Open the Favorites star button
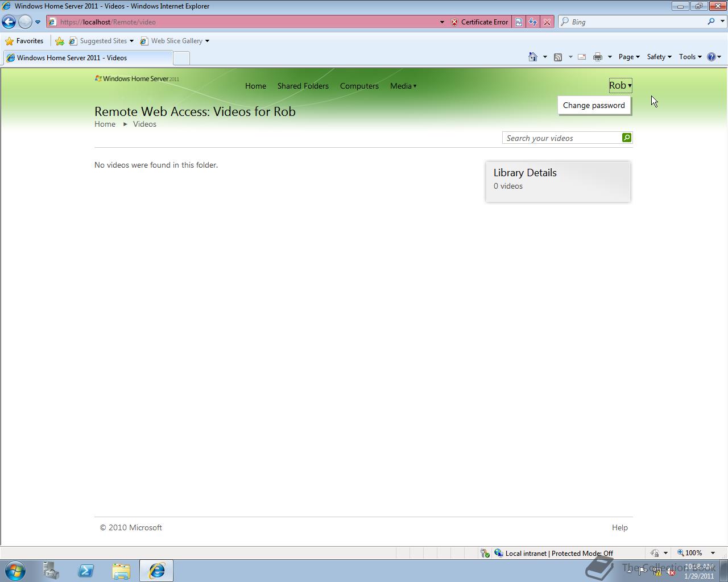 pyautogui.click(x=24, y=41)
